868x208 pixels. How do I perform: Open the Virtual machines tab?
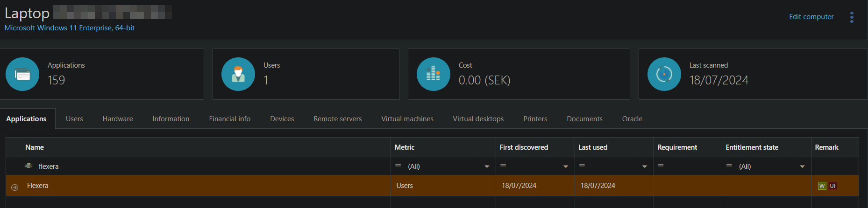[407, 119]
